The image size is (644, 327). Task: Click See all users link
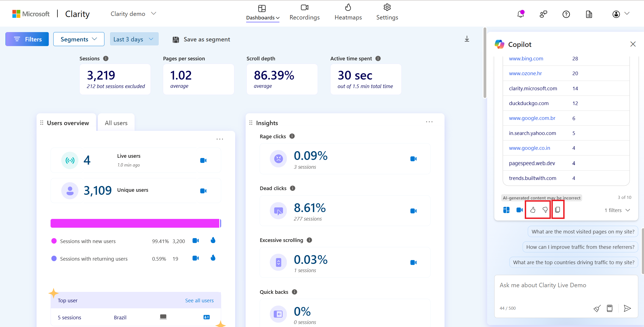(199, 300)
